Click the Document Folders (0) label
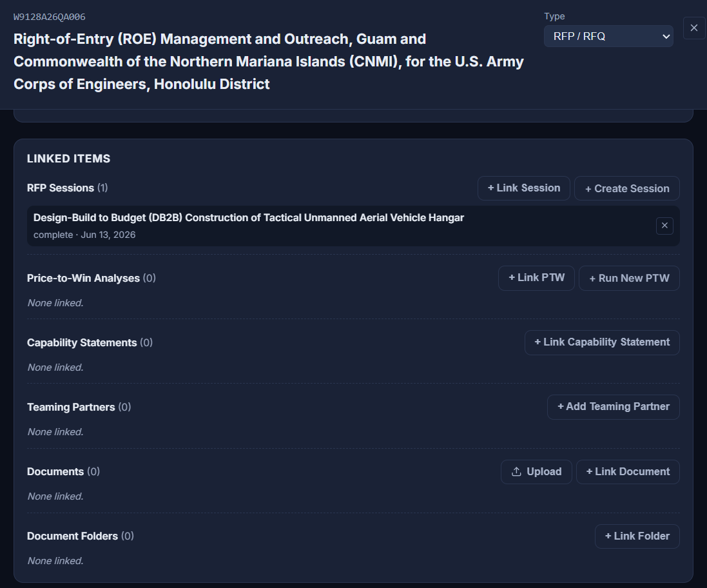The width and height of the screenshot is (707, 588). click(81, 536)
